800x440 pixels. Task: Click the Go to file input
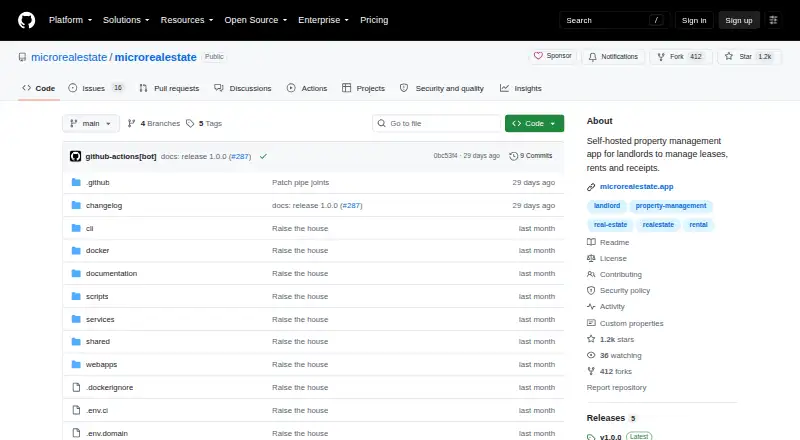[437, 124]
